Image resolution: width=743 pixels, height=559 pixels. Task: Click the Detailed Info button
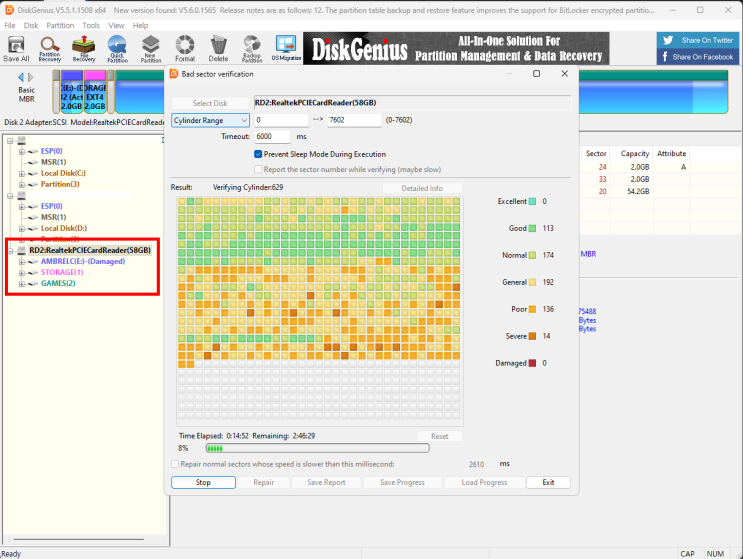pos(422,188)
